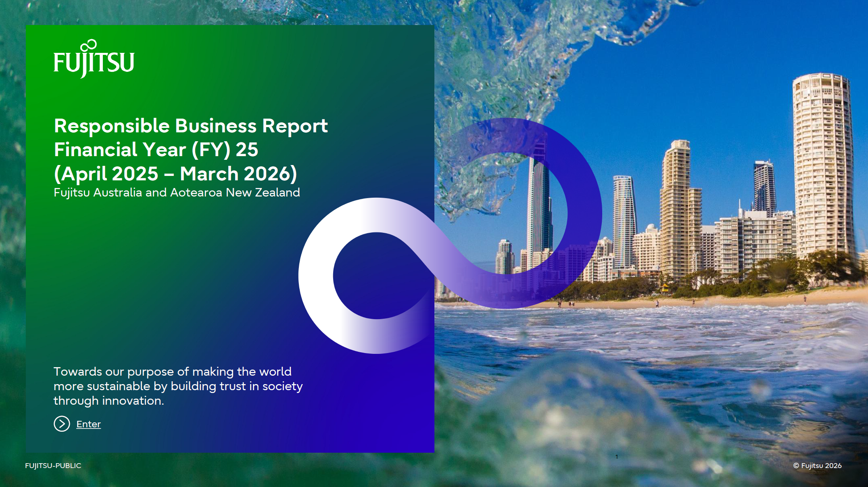
Task: Click the circled arrow icon beside Enter
Action: (62, 424)
